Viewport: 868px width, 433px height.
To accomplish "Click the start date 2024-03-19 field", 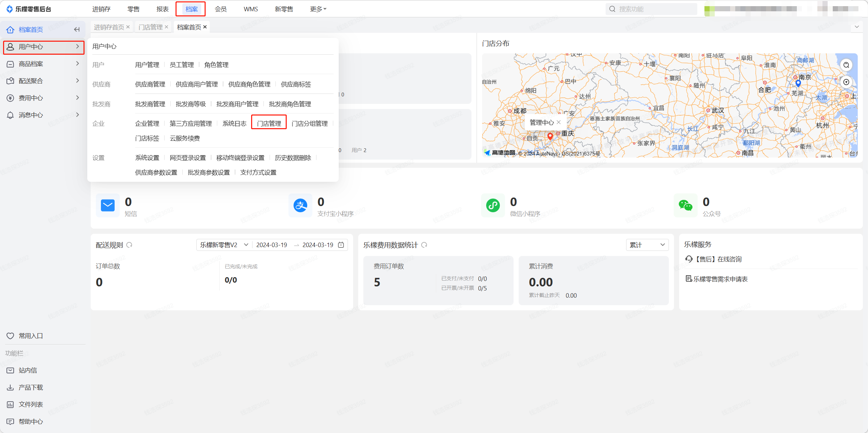I will (272, 245).
